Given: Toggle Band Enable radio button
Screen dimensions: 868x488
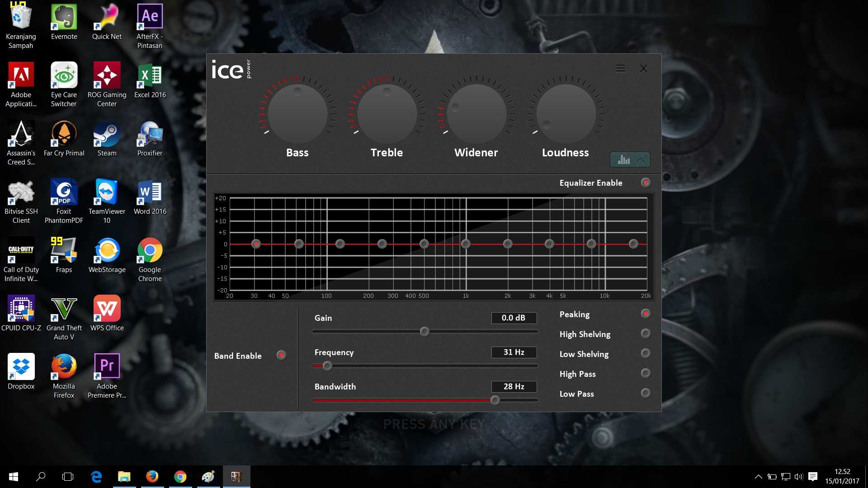Looking at the screenshot, I should [281, 355].
